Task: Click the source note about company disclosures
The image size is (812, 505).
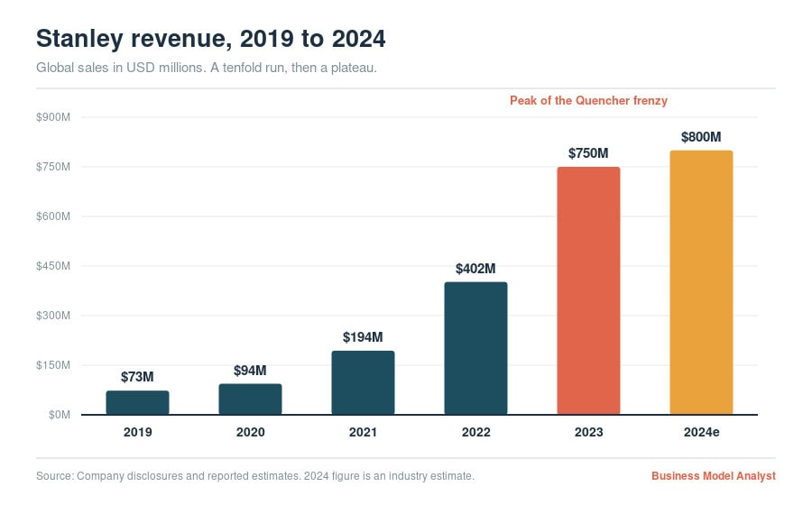Action: [255, 476]
